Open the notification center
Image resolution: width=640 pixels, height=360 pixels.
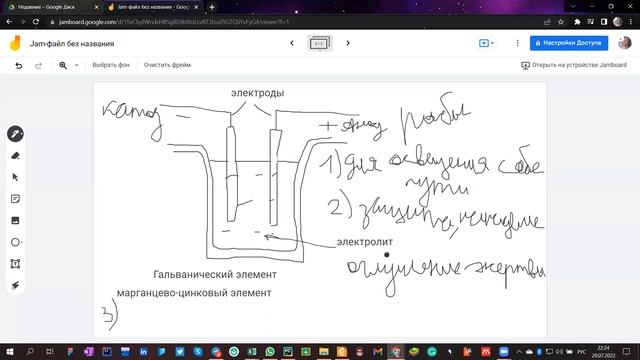627,352
